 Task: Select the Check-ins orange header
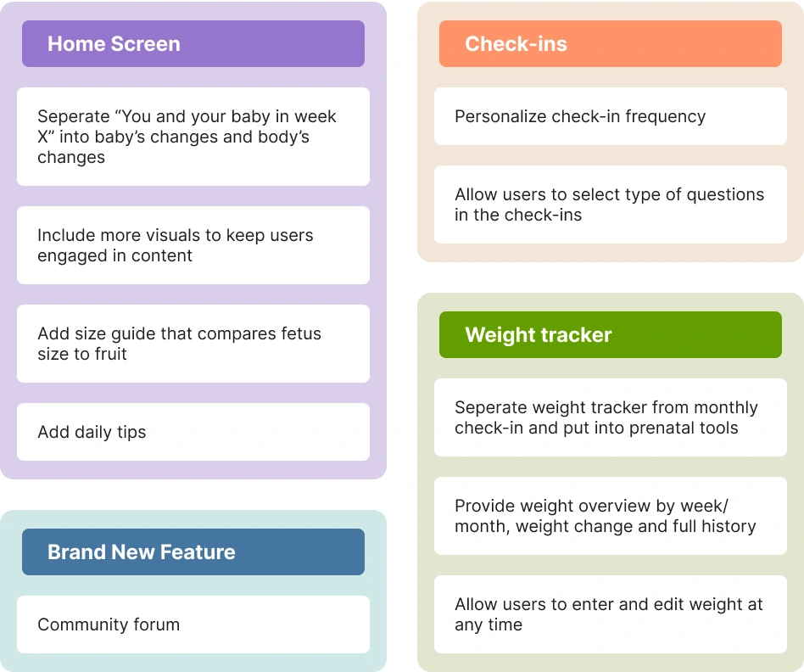coord(610,43)
